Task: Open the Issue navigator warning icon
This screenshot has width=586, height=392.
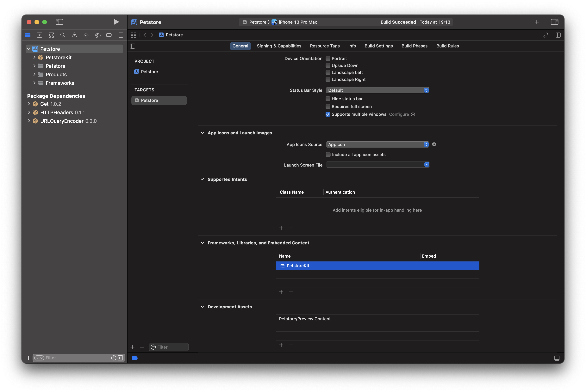Action: tap(74, 35)
